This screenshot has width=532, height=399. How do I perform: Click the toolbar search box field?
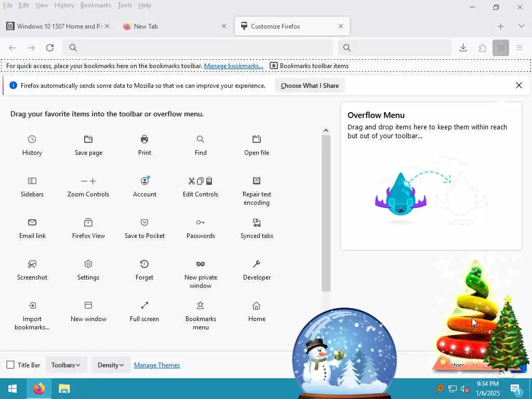click(395, 48)
